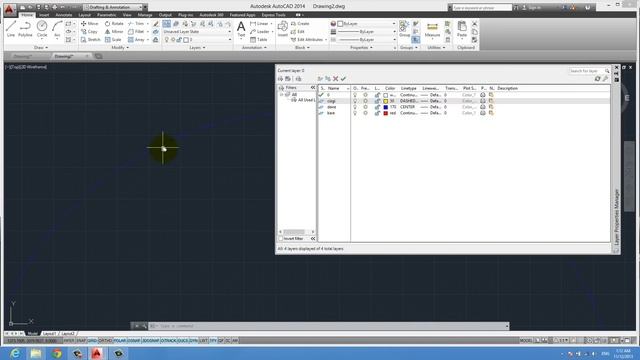
Task: Click the Linear dimension tool
Action: (x=259, y=24)
